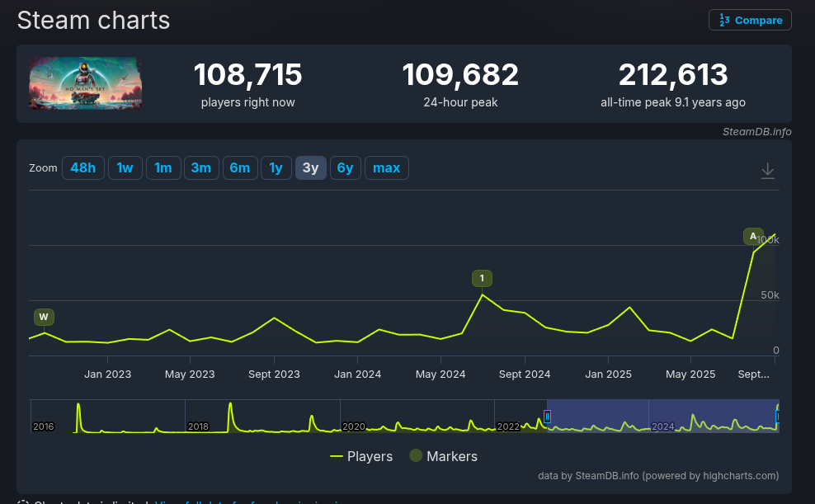Click the marker labeled 1 on chart
815x504 pixels.
[482, 279]
